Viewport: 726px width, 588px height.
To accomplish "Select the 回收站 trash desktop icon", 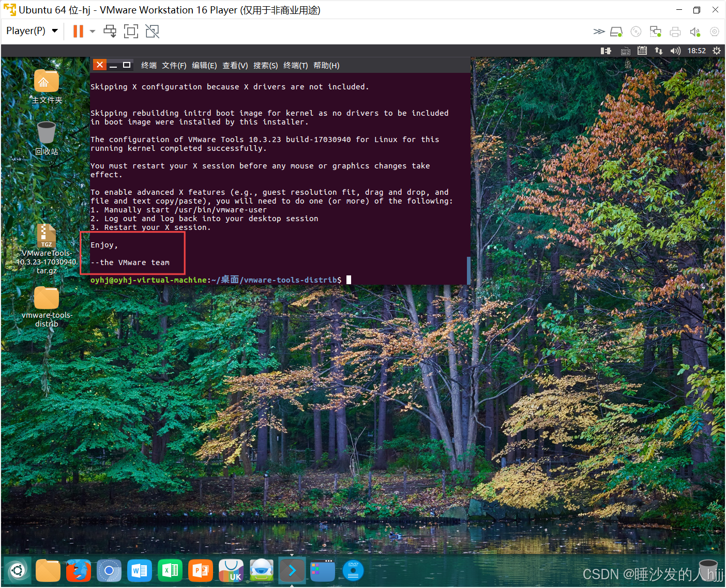I will (47, 138).
